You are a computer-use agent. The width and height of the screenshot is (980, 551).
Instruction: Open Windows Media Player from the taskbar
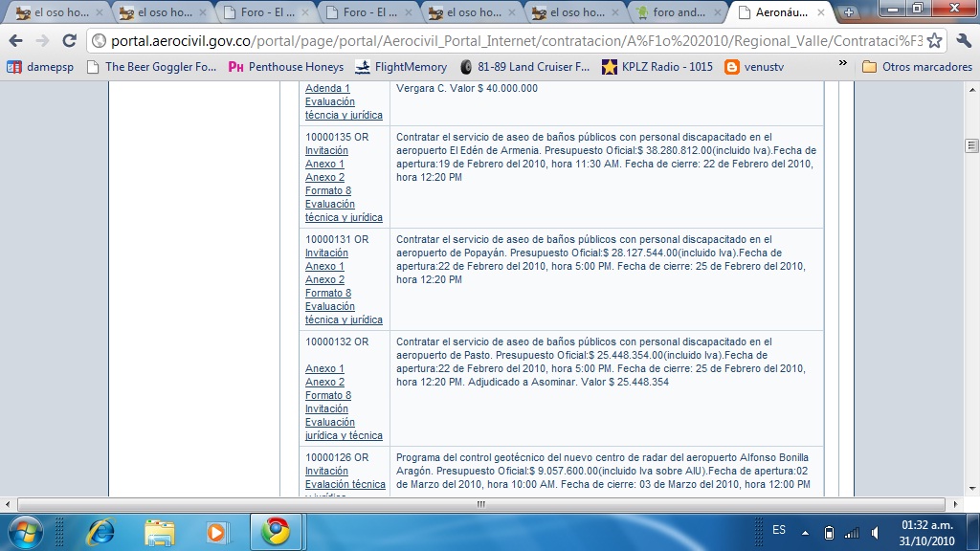click(217, 530)
